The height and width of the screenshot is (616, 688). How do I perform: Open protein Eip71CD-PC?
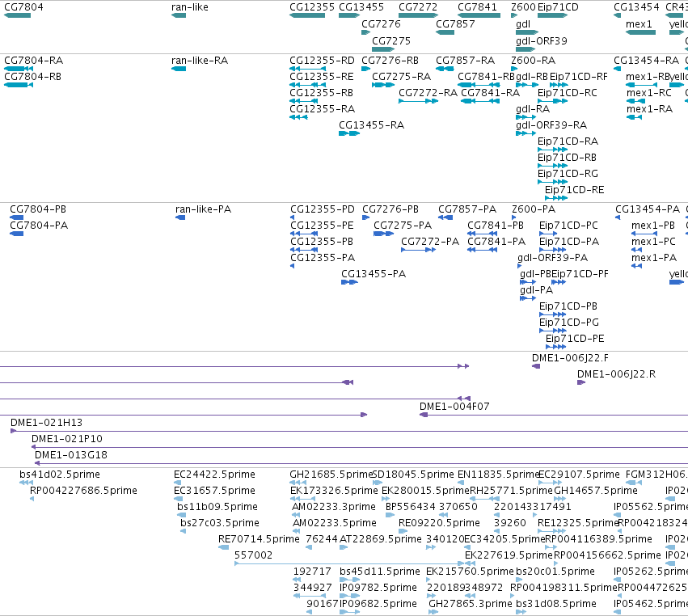coord(568,226)
